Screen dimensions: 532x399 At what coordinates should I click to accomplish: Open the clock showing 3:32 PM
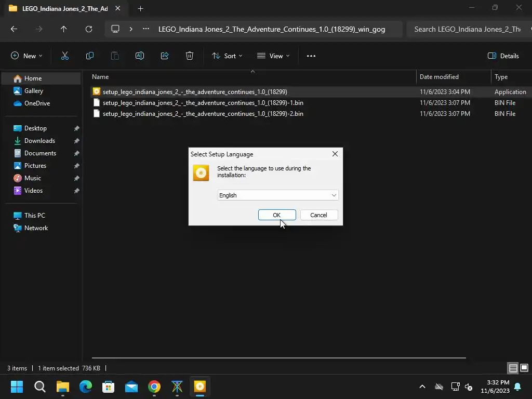[495, 387]
